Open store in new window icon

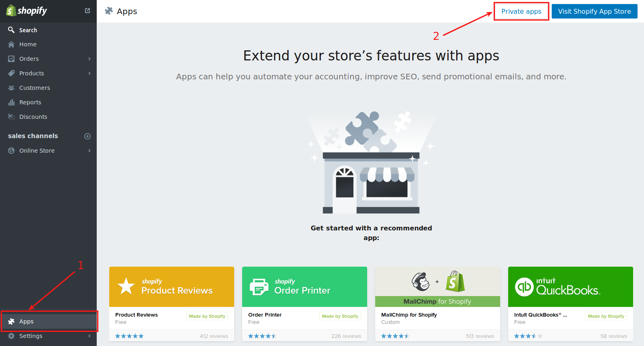pyautogui.click(x=87, y=10)
